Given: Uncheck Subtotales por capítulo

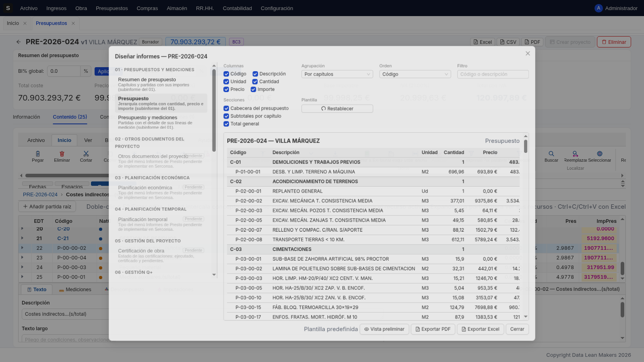Looking at the screenshot, I should point(226,116).
